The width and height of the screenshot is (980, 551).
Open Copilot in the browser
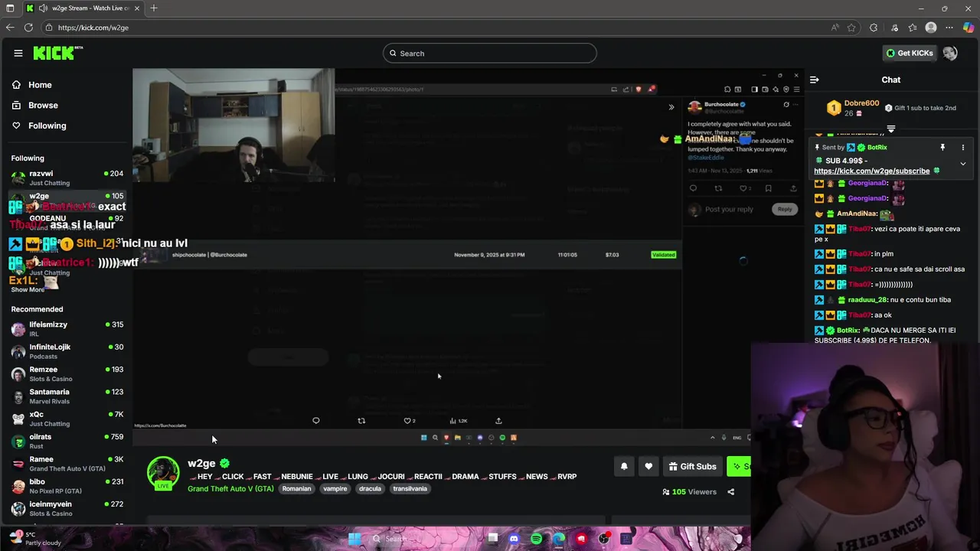click(969, 28)
